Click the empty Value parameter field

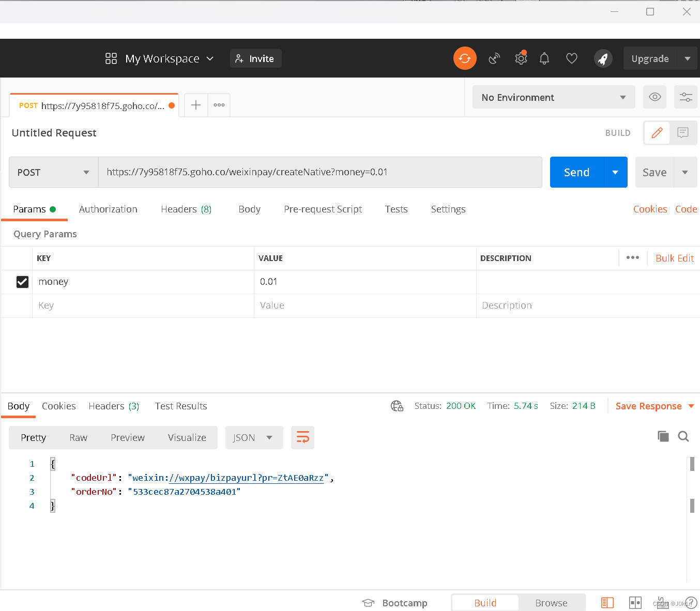[x=365, y=305]
